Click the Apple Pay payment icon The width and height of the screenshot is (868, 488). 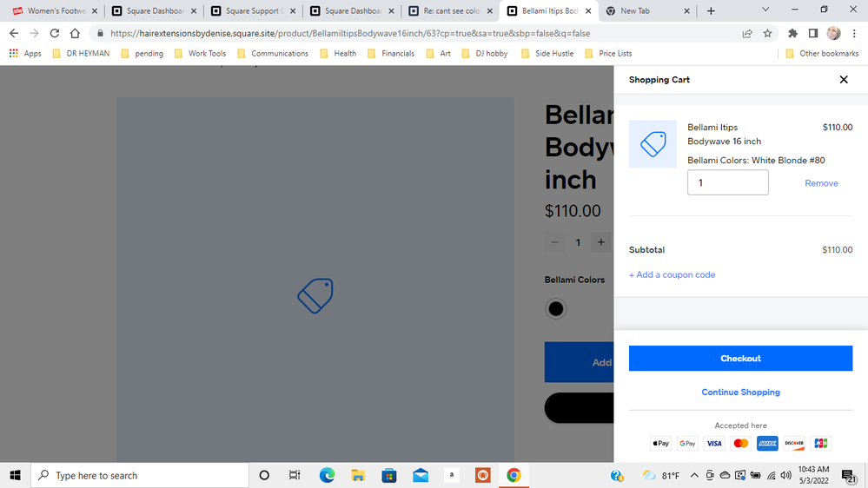point(661,443)
